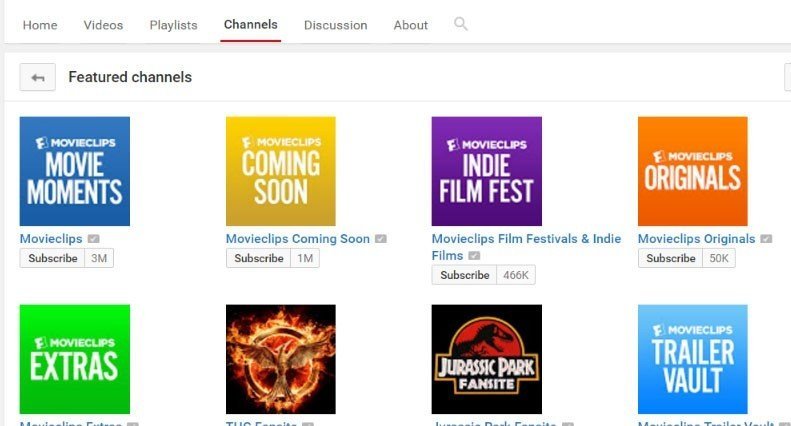
Task: Click the verified badge next to Movieclips Coming Soon
Action: coord(381,239)
